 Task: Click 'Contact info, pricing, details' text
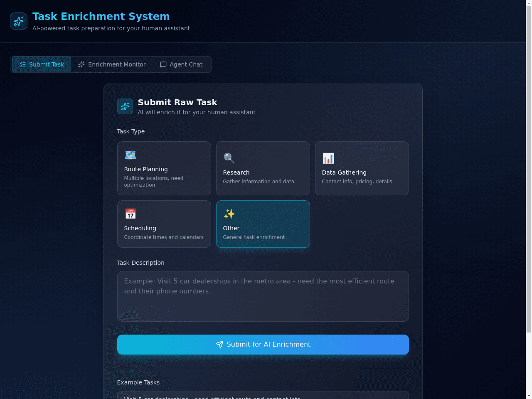click(x=357, y=182)
